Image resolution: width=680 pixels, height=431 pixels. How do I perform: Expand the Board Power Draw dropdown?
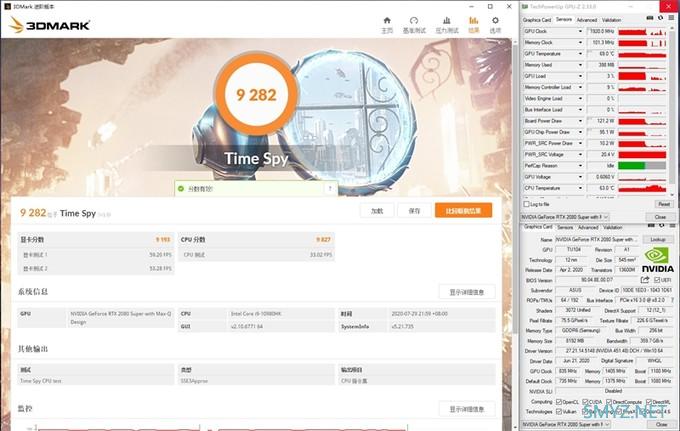point(580,121)
